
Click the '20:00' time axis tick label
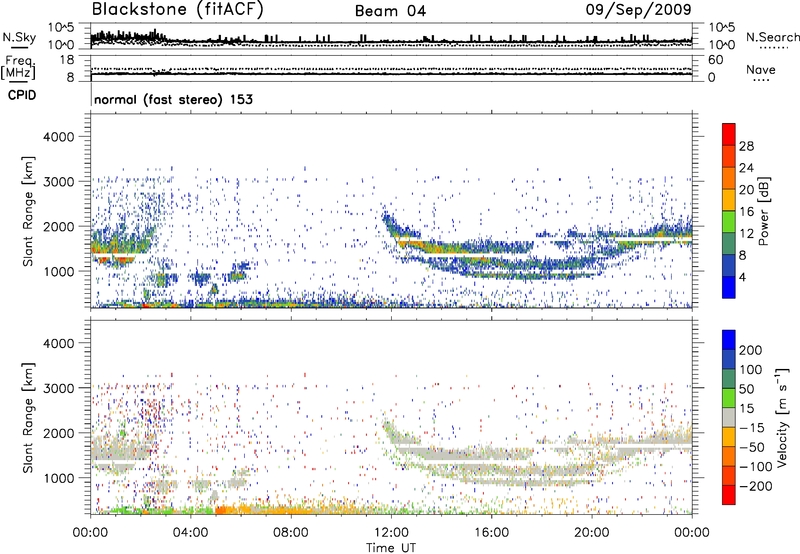591,533
